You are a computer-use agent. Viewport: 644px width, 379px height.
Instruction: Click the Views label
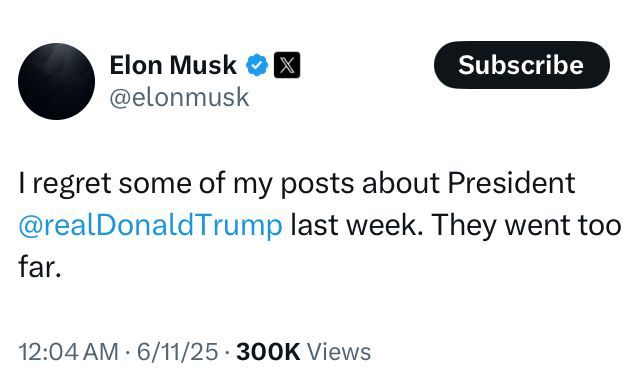(339, 352)
